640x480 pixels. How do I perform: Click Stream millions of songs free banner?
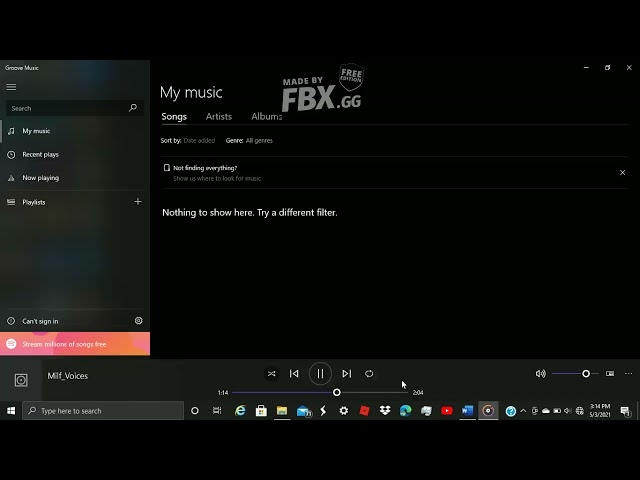tap(75, 344)
